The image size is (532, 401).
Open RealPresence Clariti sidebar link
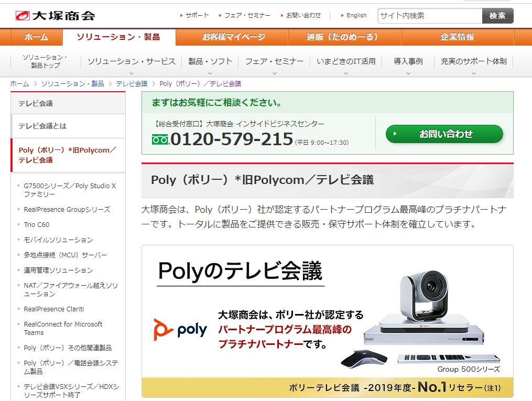54,309
